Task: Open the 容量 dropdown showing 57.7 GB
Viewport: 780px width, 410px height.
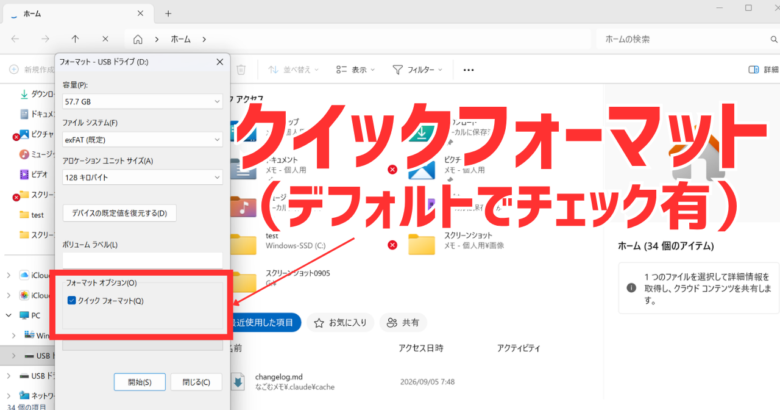Action: coord(142,102)
